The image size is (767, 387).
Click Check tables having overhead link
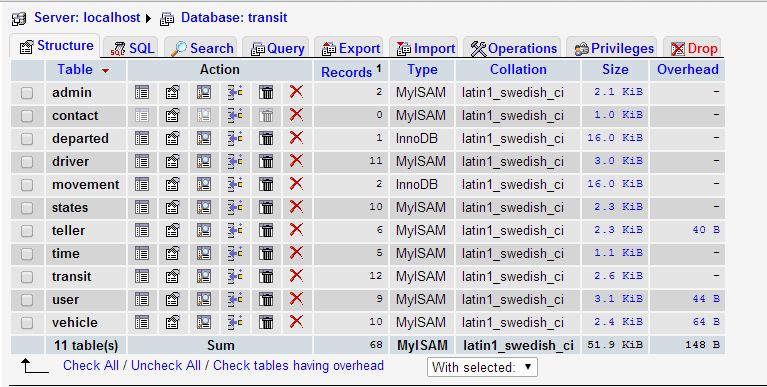pyautogui.click(x=298, y=365)
